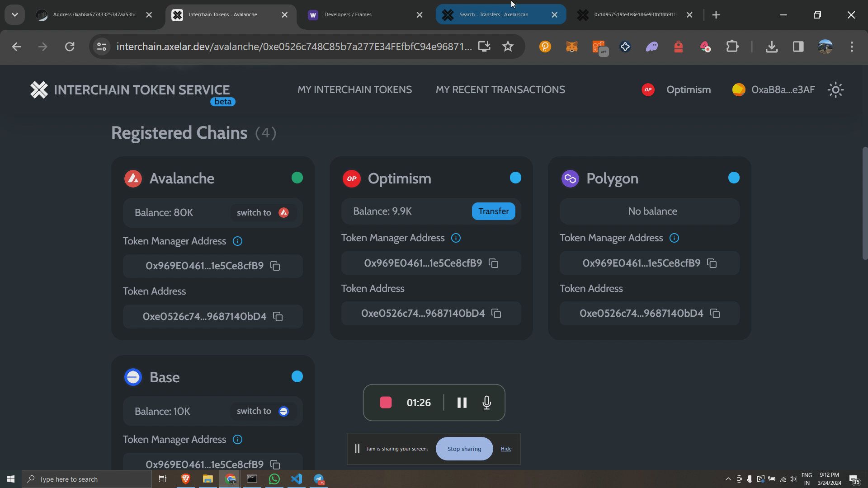Pause the Jam recording
This screenshot has width=868, height=488.
pyautogui.click(x=462, y=403)
